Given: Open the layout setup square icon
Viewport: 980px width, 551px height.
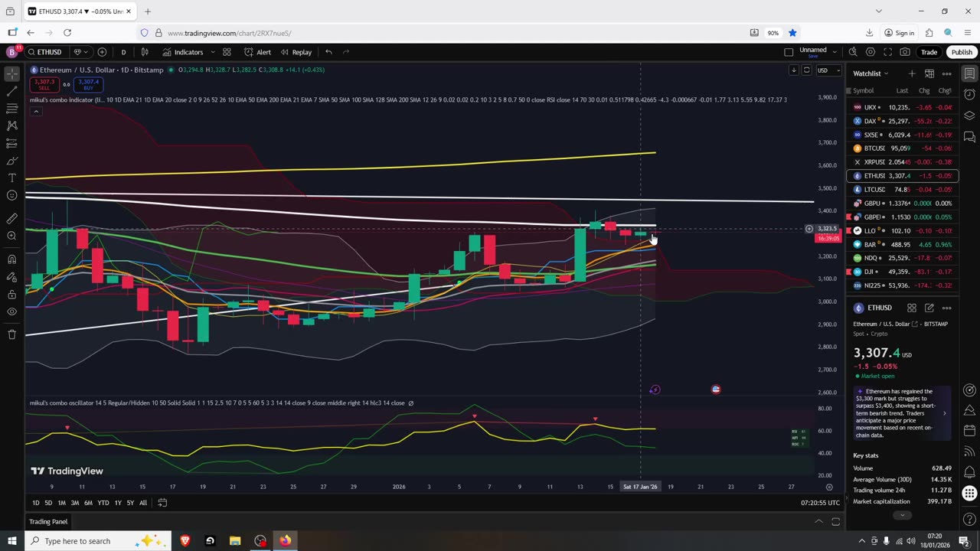Looking at the screenshot, I should (x=789, y=52).
